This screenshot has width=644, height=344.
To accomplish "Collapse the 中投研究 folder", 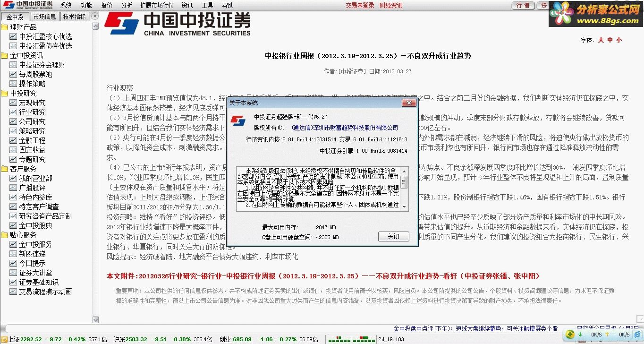I will point(5,93).
